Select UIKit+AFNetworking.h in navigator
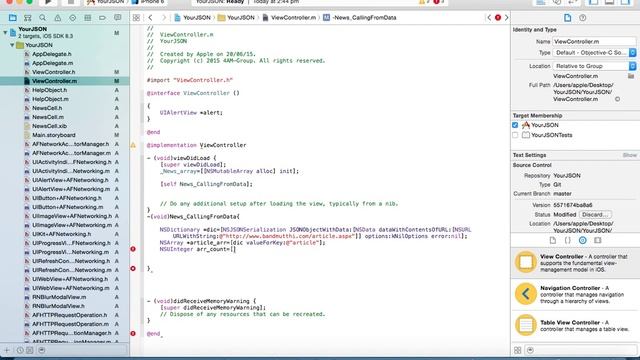The width and height of the screenshot is (640, 360). pyautogui.click(x=62, y=234)
